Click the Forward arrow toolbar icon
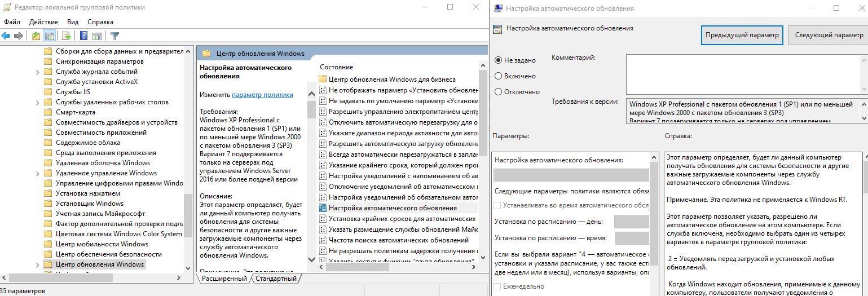Viewport: 868px width, 296px height. pos(19,36)
